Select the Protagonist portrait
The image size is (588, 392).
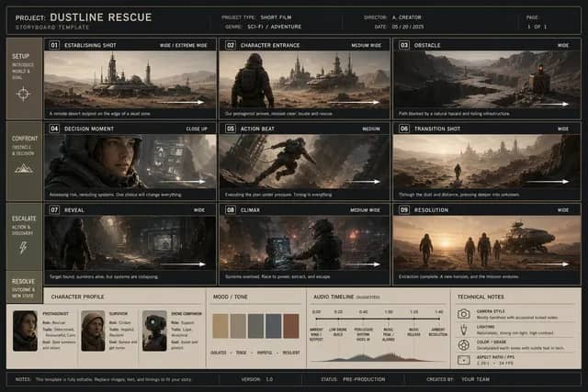25,330
